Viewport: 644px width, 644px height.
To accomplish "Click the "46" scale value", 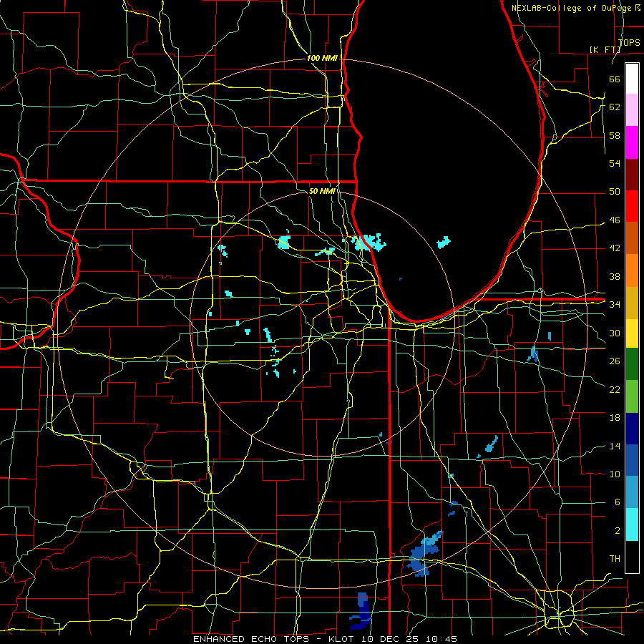I will (615, 220).
